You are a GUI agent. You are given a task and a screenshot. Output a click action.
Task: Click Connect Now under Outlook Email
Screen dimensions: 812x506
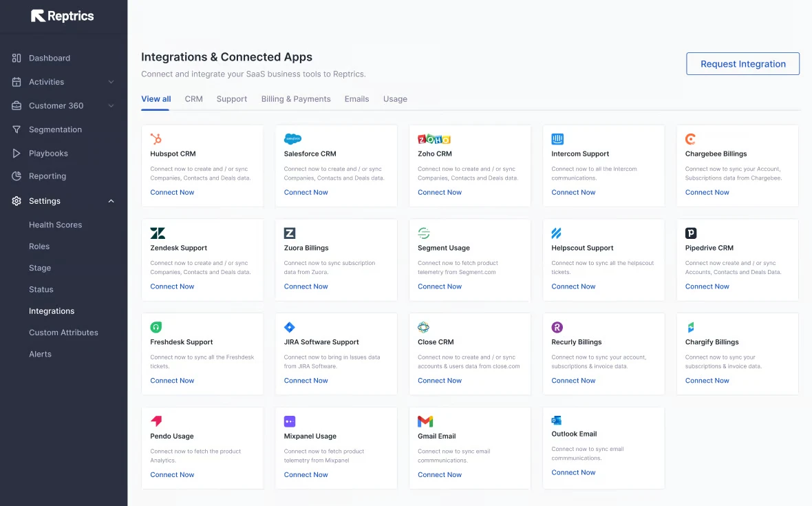click(573, 473)
